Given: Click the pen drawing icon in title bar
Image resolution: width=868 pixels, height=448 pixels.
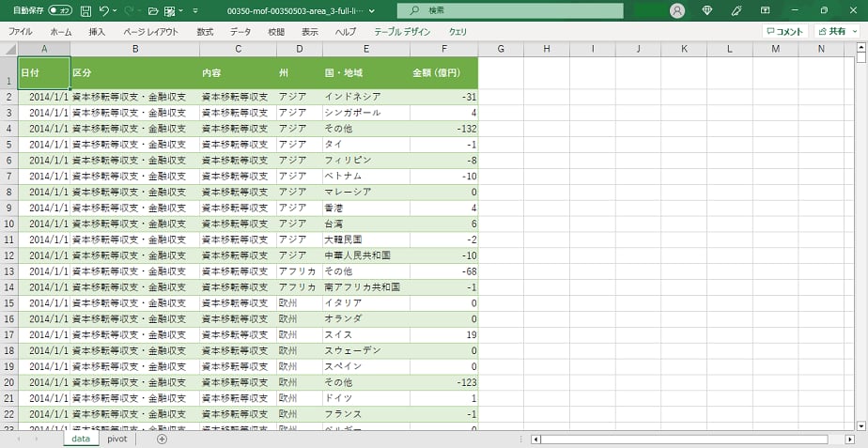Looking at the screenshot, I should tap(736, 10).
